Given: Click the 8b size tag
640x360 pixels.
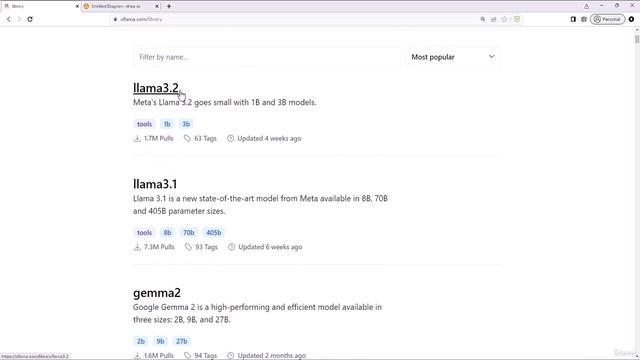Looking at the screenshot, I should pyautogui.click(x=167, y=232).
